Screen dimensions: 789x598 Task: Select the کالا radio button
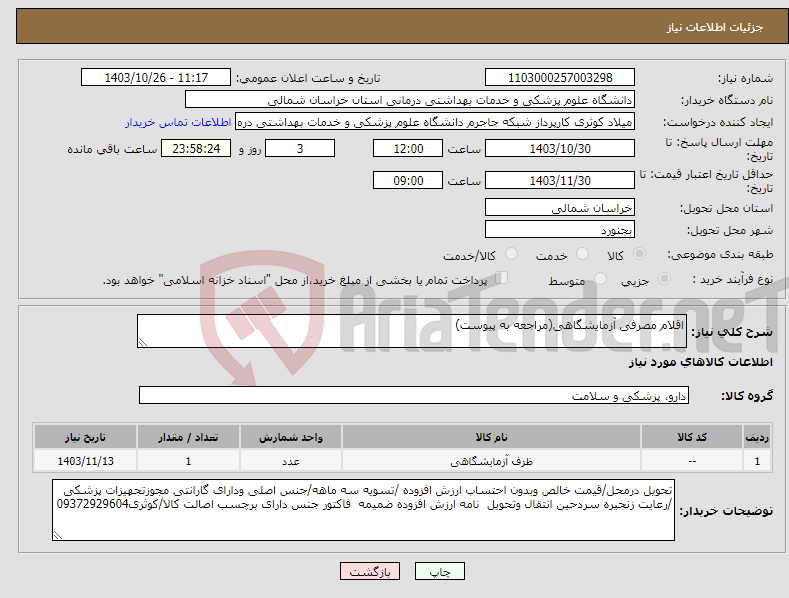point(640,254)
